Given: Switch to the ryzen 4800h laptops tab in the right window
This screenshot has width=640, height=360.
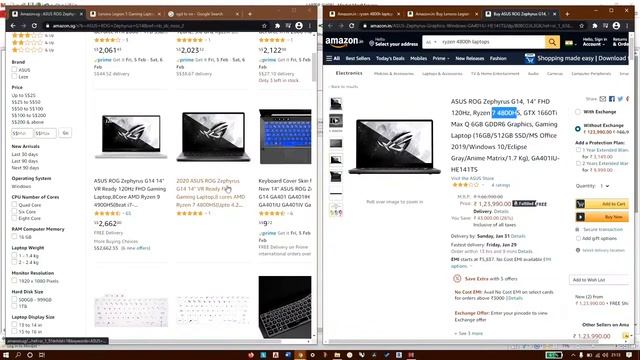Looking at the screenshot, I should coord(364,14).
